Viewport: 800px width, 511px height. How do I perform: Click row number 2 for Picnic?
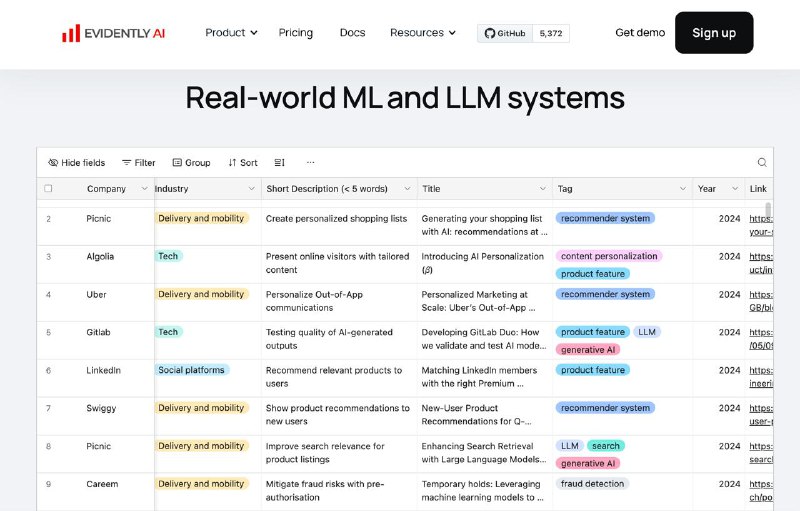coord(48,219)
